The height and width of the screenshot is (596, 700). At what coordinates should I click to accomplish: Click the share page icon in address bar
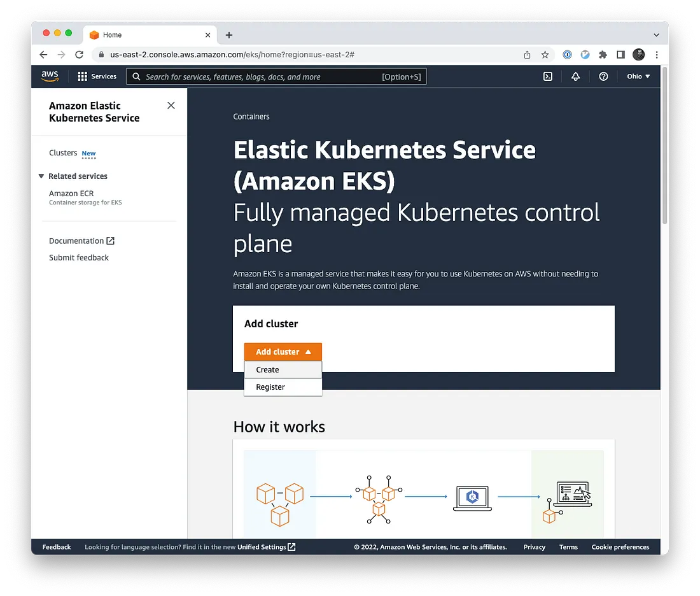click(527, 55)
